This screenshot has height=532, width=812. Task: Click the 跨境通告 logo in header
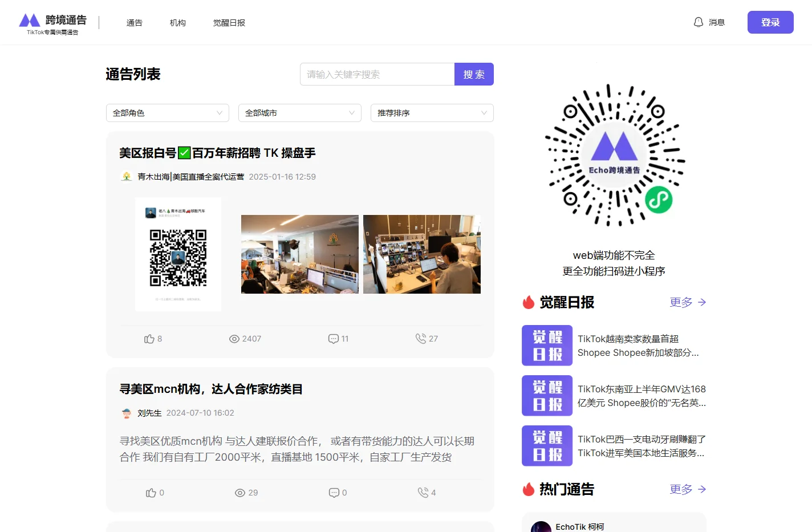click(x=52, y=23)
